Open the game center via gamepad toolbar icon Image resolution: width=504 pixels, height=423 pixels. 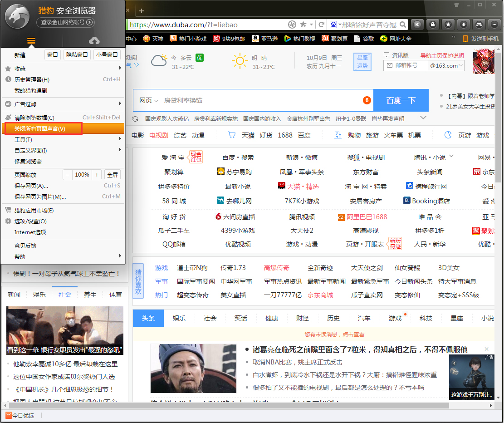tap(478, 25)
